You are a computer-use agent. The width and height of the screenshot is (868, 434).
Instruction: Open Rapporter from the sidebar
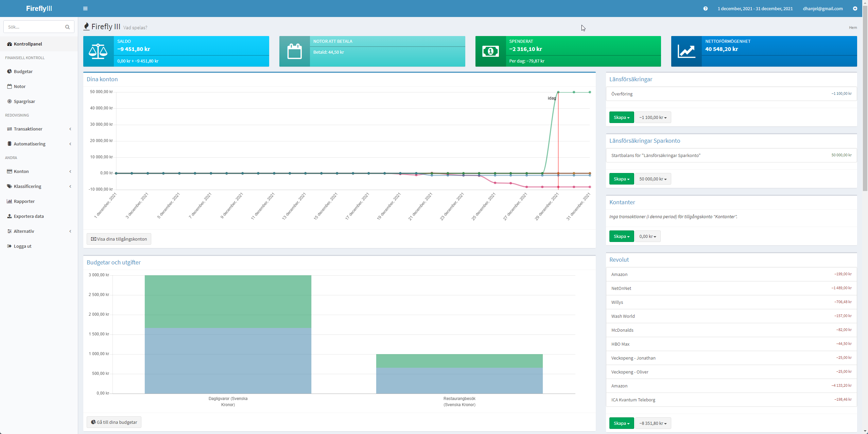tap(24, 201)
